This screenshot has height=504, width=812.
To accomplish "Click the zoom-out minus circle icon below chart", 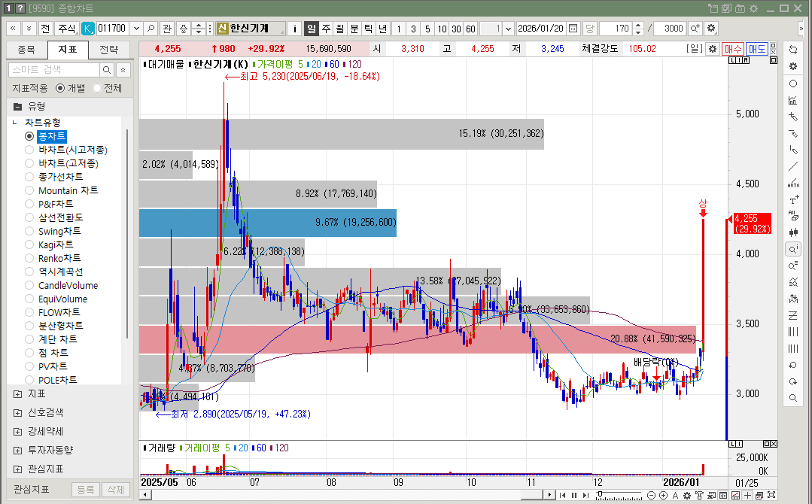I will (652, 495).
